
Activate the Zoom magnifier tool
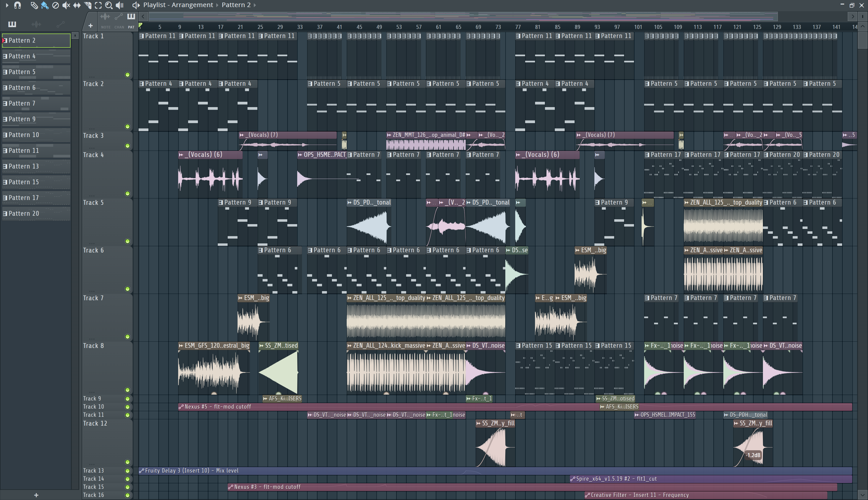[x=109, y=5]
